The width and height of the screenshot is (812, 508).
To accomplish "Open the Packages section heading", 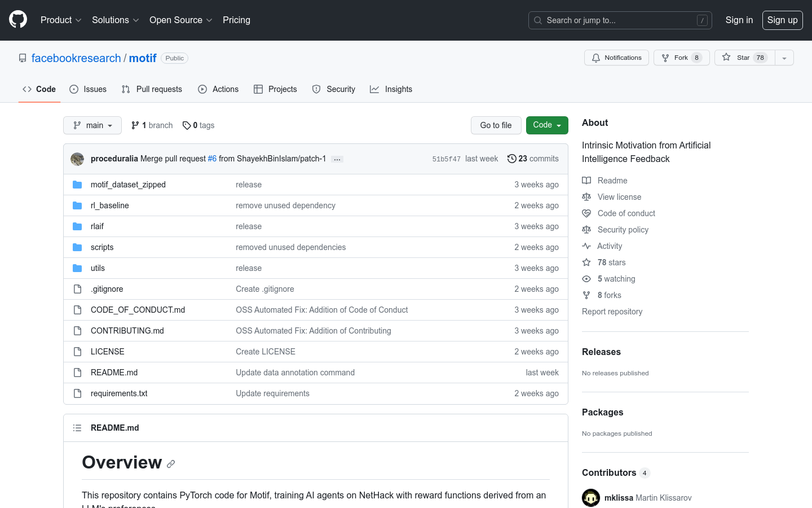I will [x=602, y=412].
